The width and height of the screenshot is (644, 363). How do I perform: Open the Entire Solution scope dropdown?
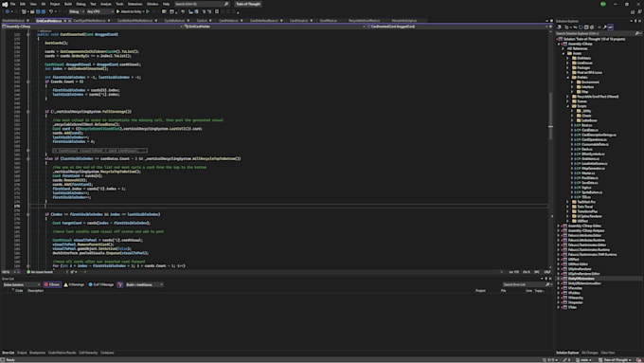click(22, 284)
